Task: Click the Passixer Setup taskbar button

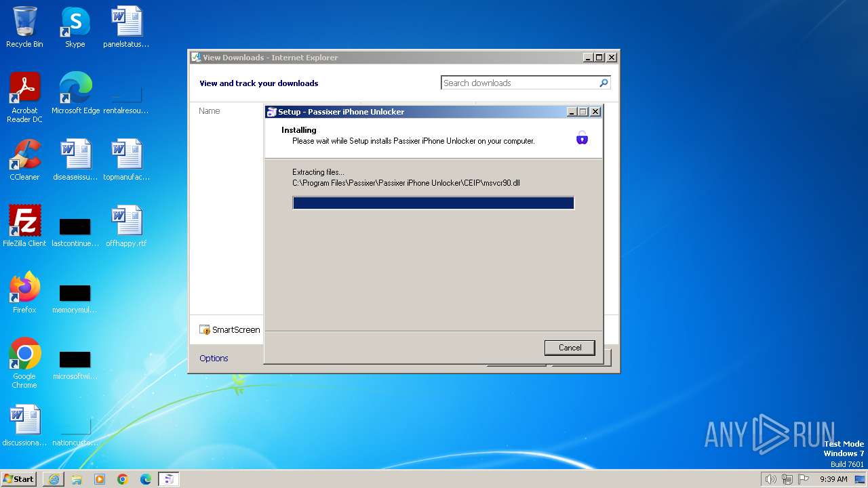Action: [169, 479]
